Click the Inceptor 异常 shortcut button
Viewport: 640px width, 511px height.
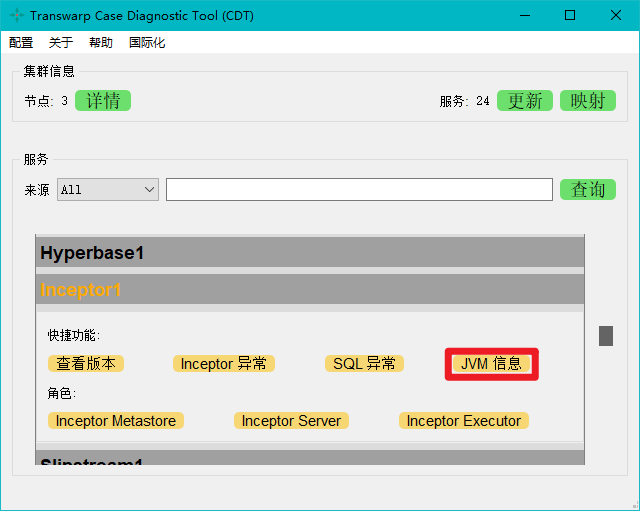point(224,363)
